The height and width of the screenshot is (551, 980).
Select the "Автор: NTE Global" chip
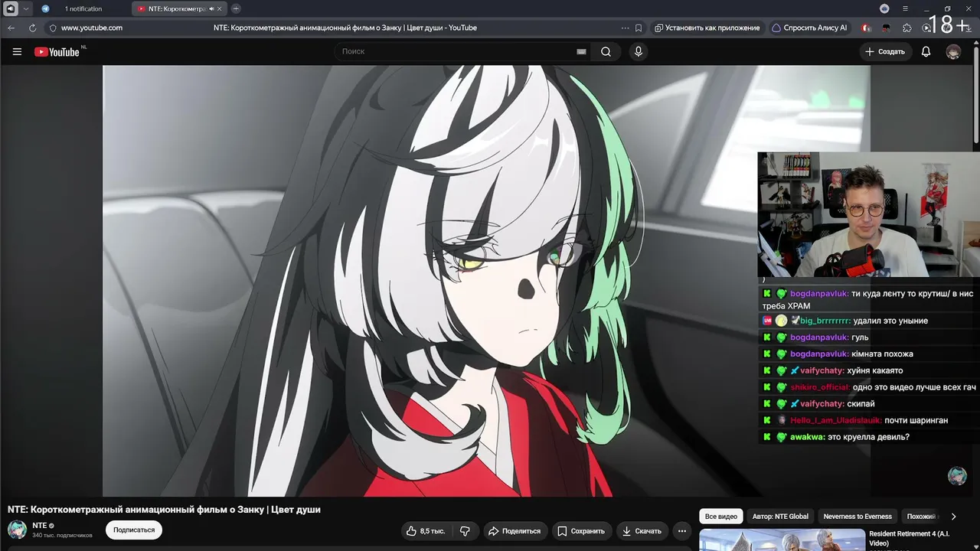(x=779, y=517)
